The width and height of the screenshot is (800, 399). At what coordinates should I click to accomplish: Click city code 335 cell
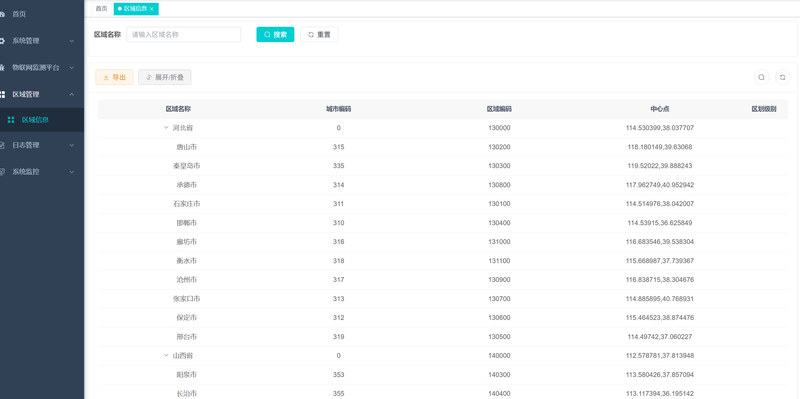(339, 166)
